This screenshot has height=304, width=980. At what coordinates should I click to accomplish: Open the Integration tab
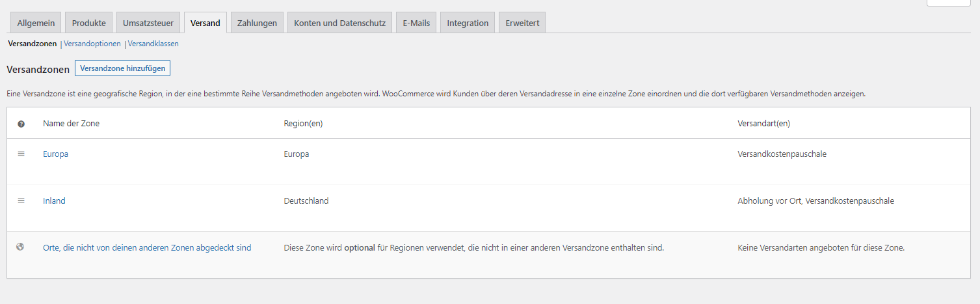tap(468, 23)
